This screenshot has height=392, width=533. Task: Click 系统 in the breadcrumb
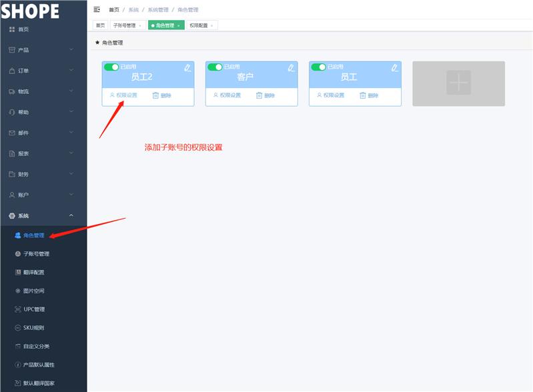[134, 10]
